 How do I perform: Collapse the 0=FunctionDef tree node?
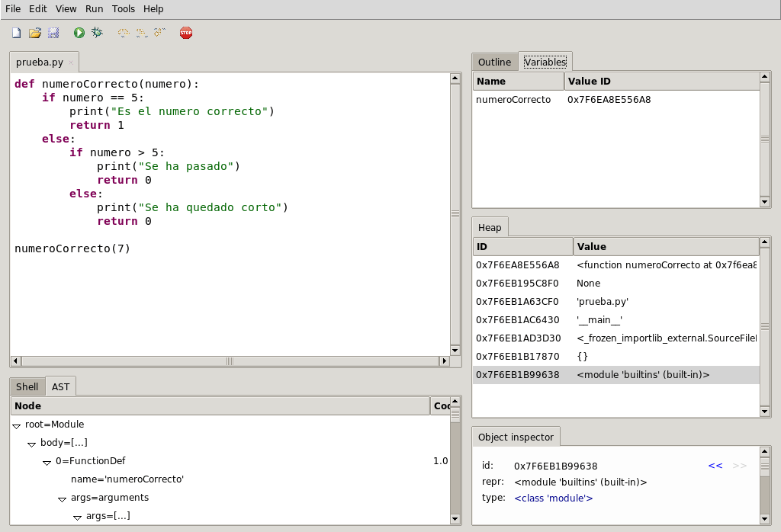click(47, 463)
